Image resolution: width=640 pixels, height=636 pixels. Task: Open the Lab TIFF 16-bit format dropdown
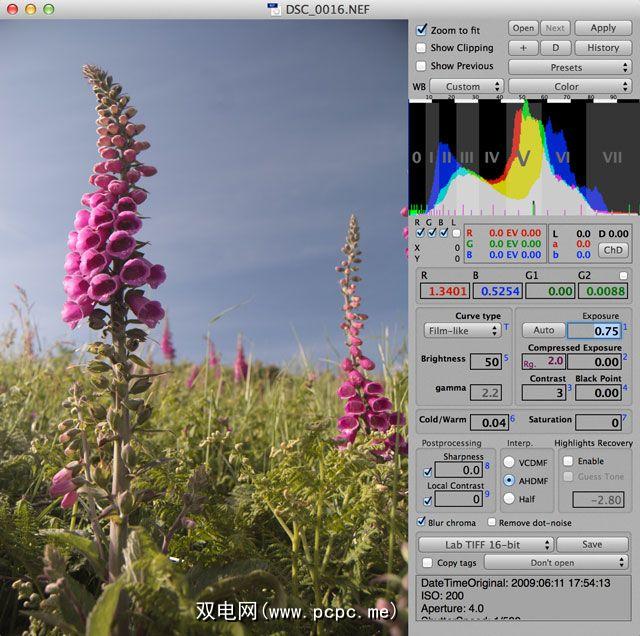[485, 545]
